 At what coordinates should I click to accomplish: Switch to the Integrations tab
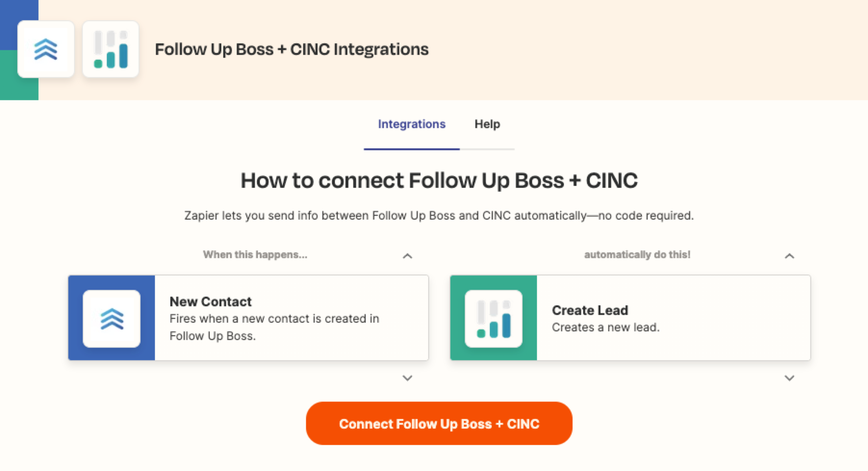(412, 124)
